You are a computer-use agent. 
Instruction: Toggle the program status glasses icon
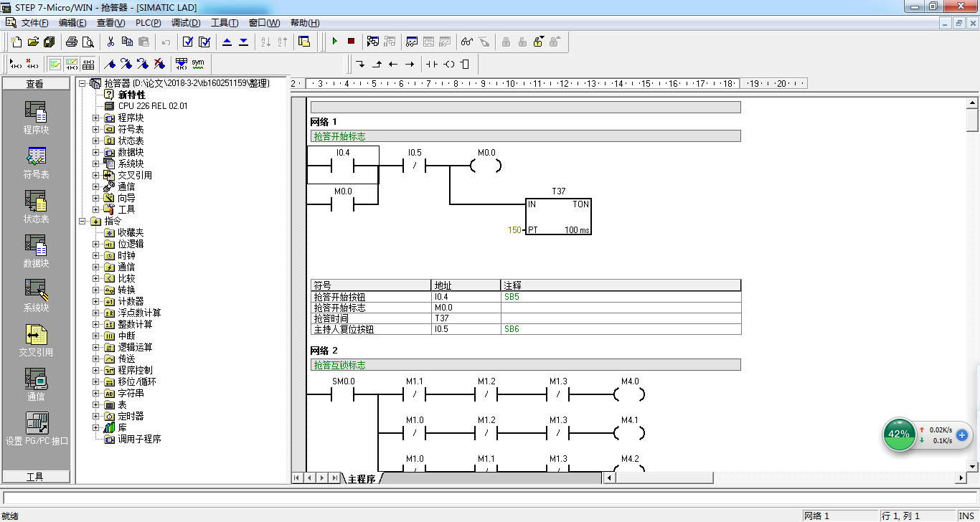[x=467, y=42]
